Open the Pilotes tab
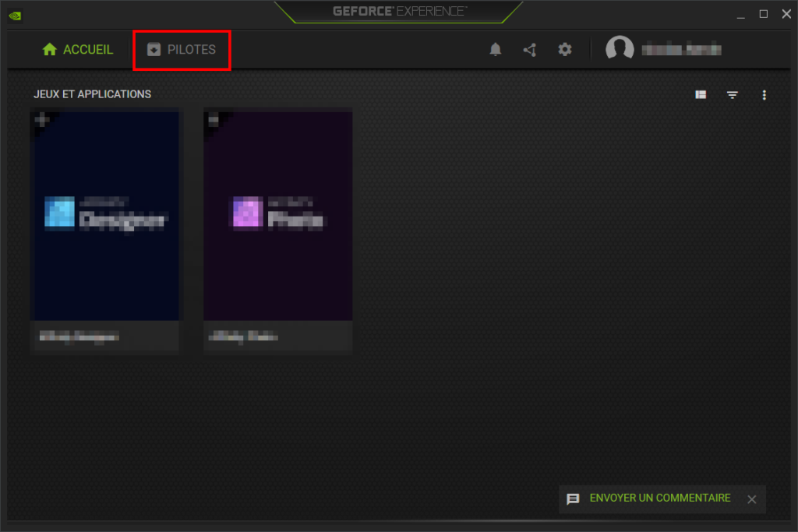 [x=182, y=50]
